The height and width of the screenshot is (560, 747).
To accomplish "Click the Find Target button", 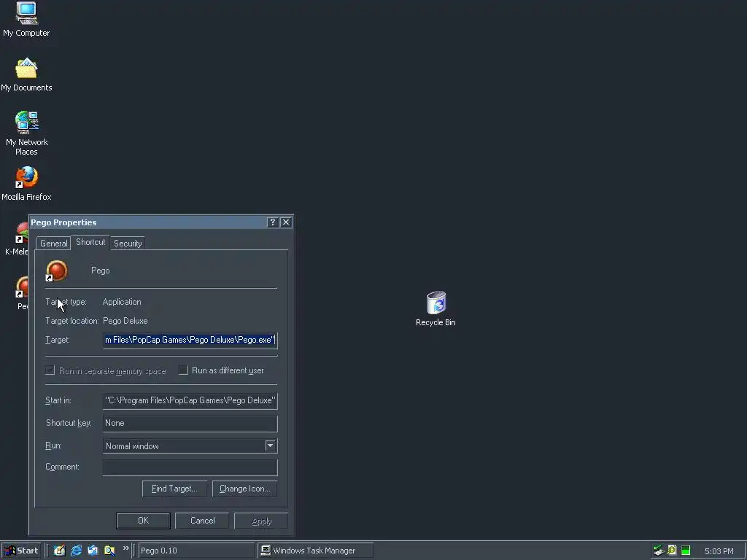I will pos(174,489).
